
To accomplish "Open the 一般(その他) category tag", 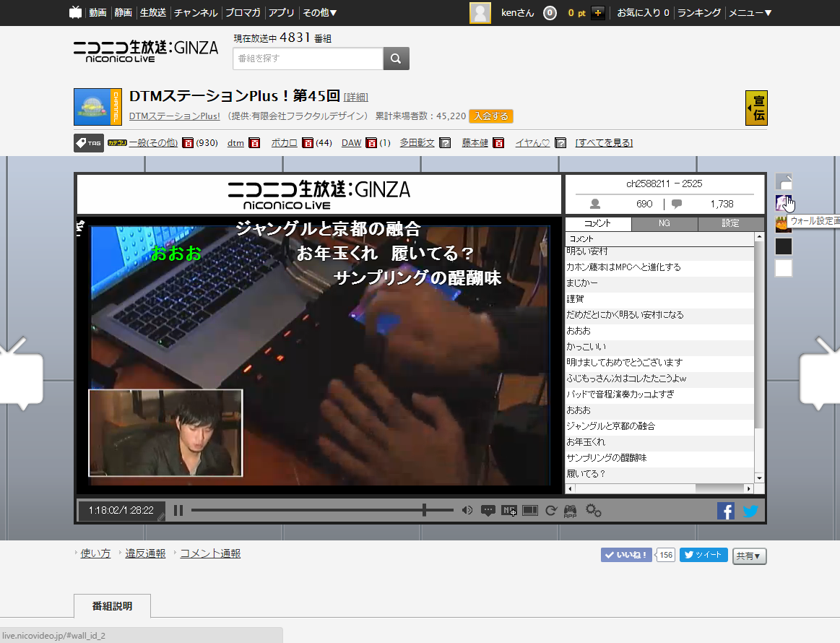I will pyautogui.click(x=153, y=143).
